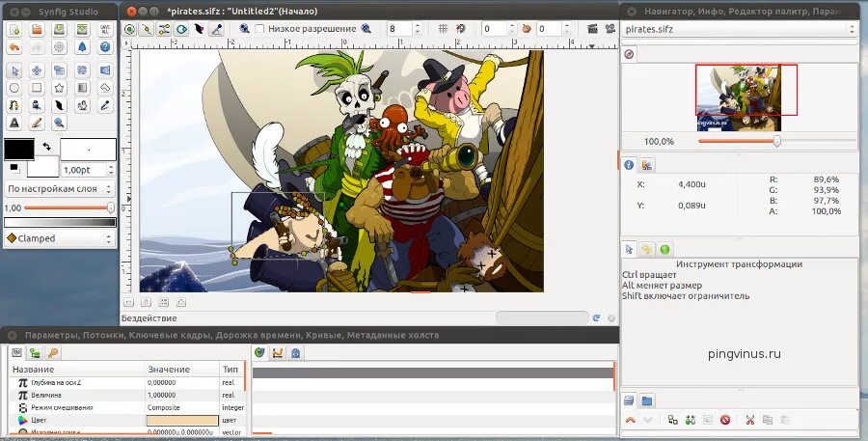The image size is (868, 441).
Task: Switch to the Navigator tab icon
Action: tap(629, 54)
